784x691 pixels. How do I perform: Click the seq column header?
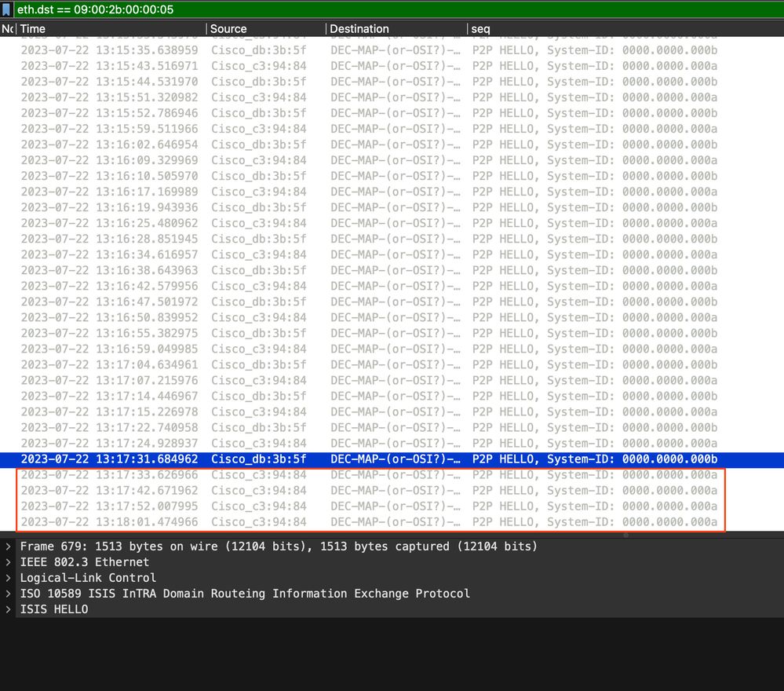coord(625,29)
